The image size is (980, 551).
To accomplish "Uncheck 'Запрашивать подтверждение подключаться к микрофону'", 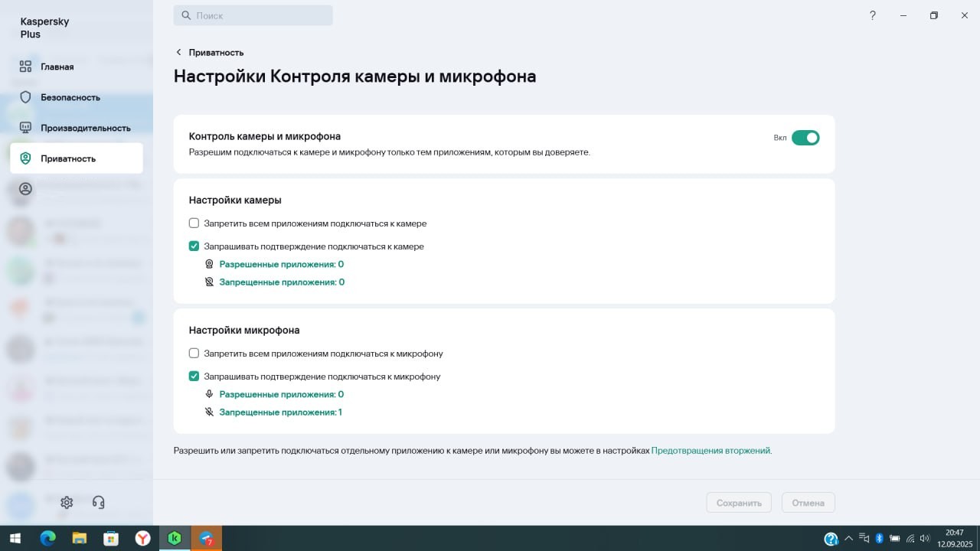I will 194,377.
